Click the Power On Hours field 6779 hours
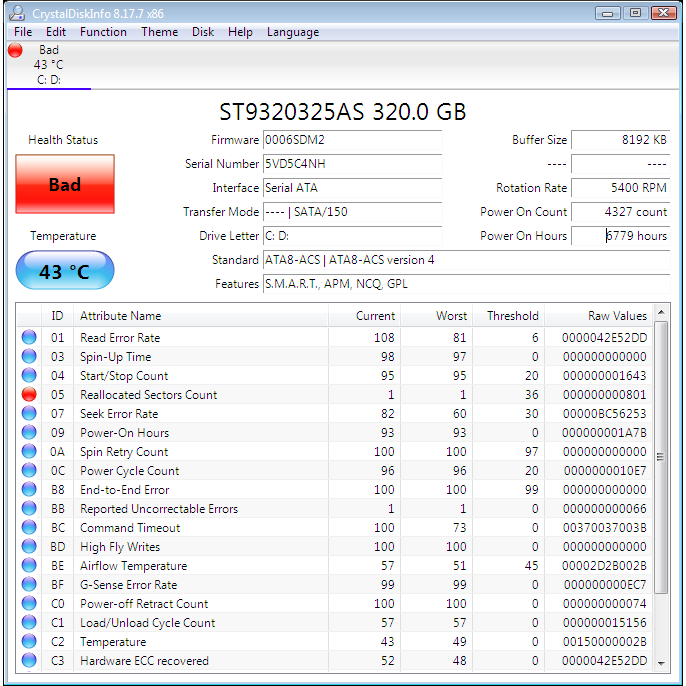This screenshot has width=686, height=686. pyautogui.click(x=620, y=236)
